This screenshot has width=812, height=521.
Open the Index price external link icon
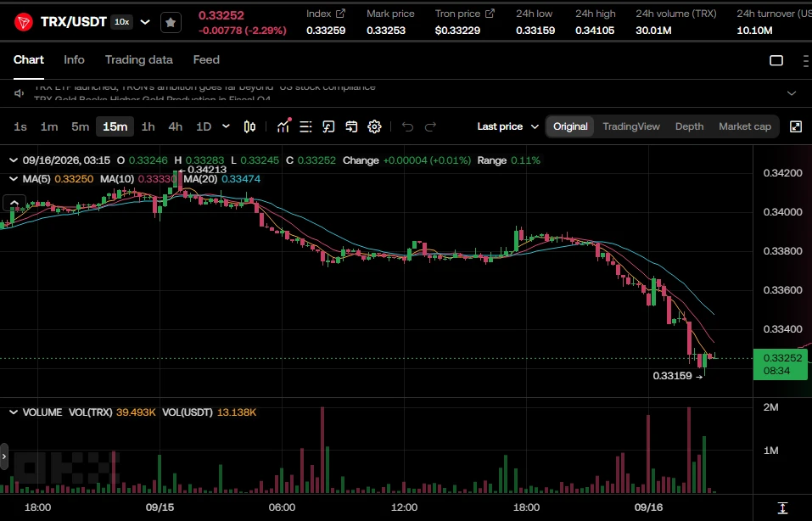340,14
